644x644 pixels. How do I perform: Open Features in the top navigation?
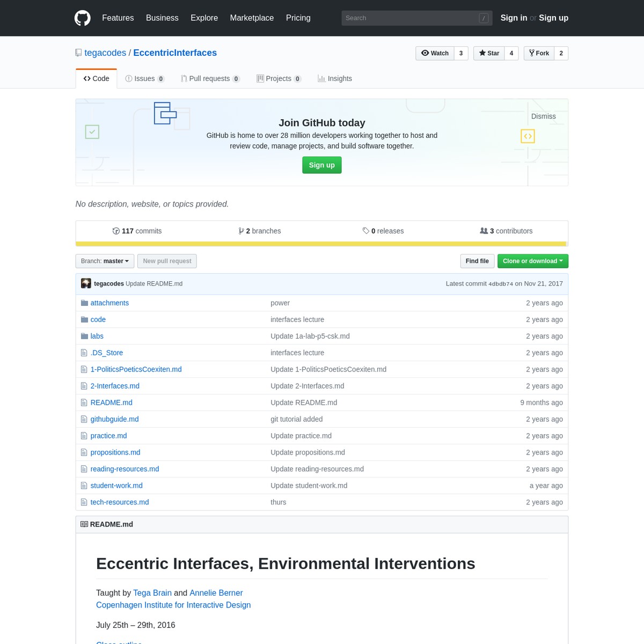coord(118,18)
